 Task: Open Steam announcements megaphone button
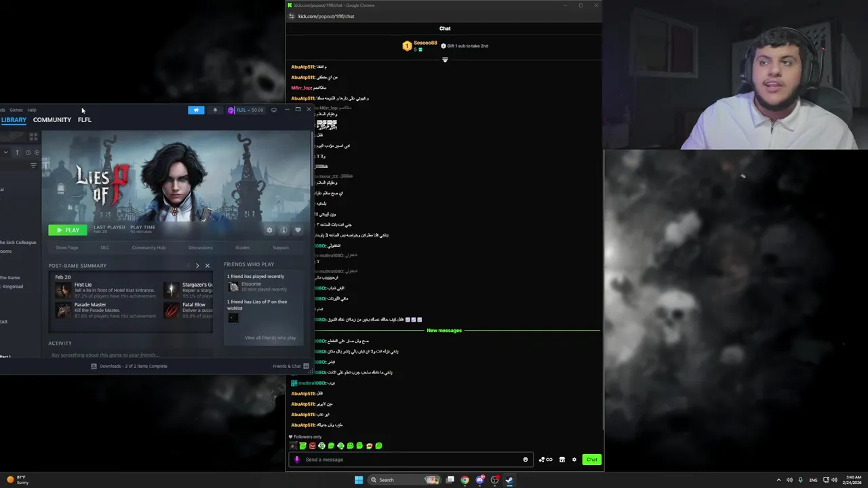click(x=196, y=110)
